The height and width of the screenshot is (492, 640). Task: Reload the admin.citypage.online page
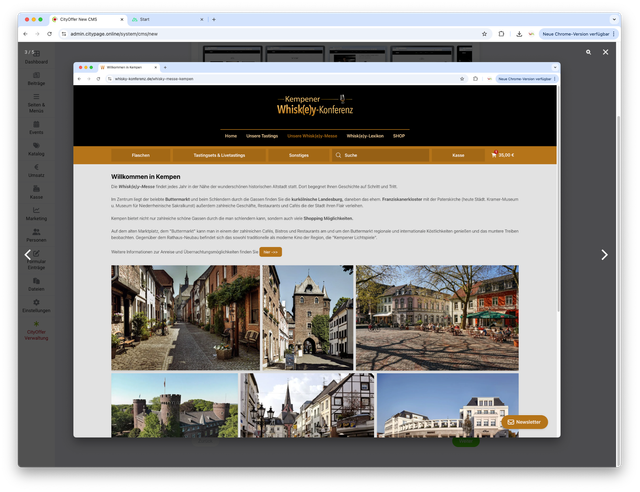49,33
